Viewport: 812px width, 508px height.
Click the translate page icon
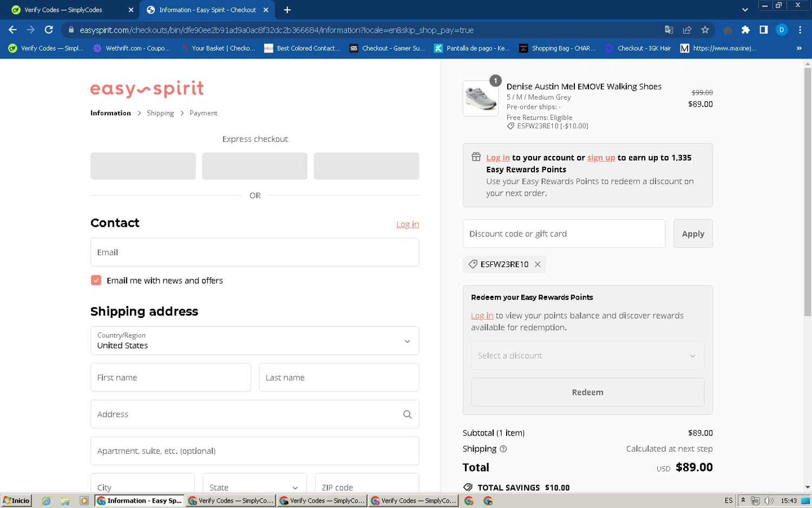click(x=669, y=30)
